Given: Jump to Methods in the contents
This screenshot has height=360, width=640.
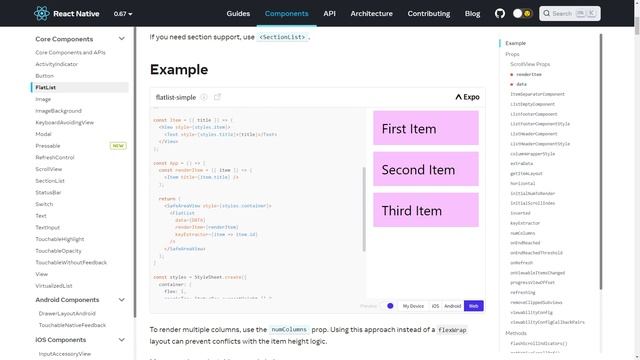Looking at the screenshot, I should 516,333.
